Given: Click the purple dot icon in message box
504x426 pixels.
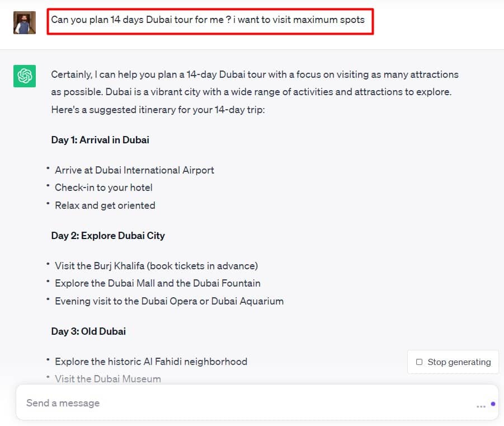Looking at the screenshot, I should 493,404.
